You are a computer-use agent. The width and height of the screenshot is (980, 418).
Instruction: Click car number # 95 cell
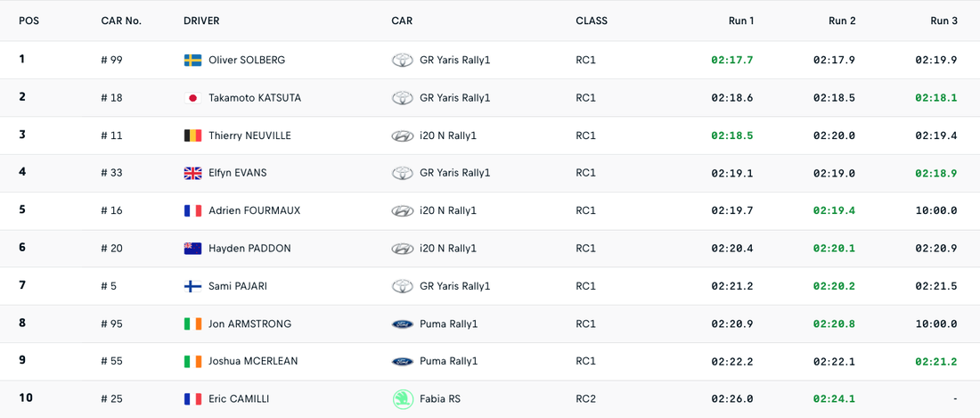coord(112,324)
